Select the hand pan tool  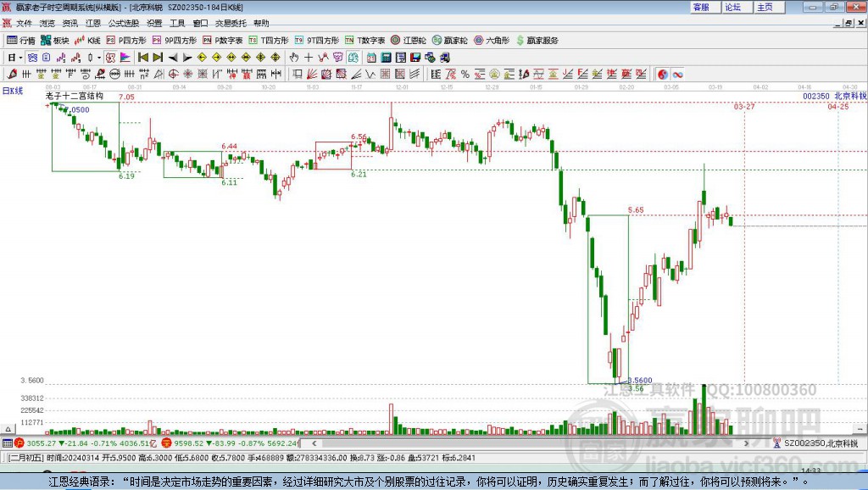pos(294,58)
